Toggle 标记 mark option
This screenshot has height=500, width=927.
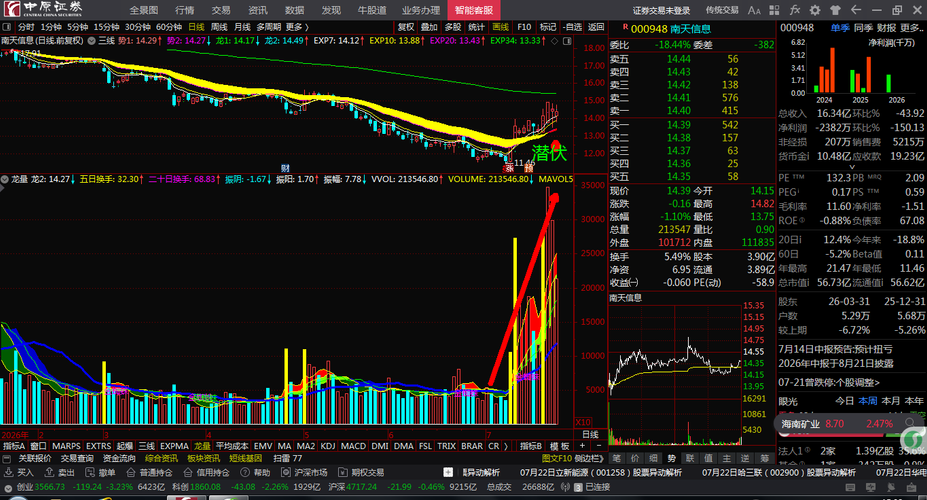pyautogui.click(x=548, y=27)
